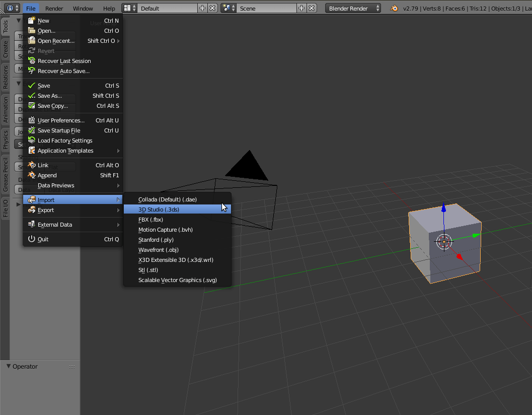This screenshot has width=532, height=415.
Task: Open the Render menu
Action: tap(54, 9)
